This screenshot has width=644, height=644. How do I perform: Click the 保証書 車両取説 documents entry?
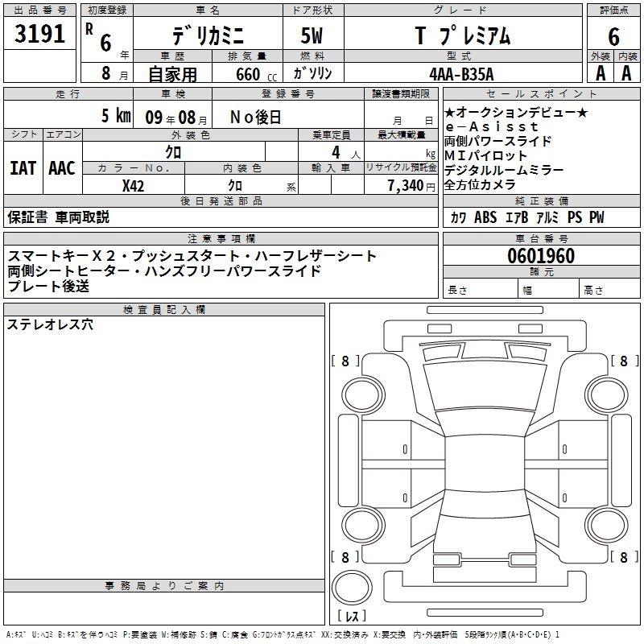click(58, 217)
